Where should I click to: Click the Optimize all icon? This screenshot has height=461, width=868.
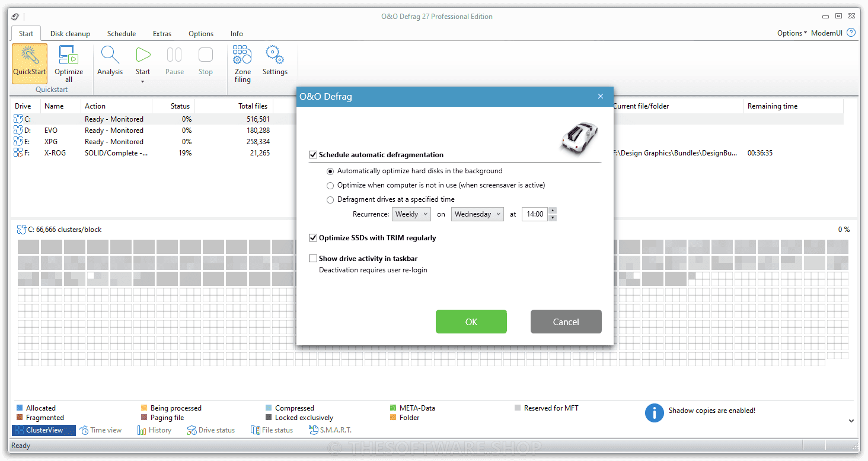point(69,55)
